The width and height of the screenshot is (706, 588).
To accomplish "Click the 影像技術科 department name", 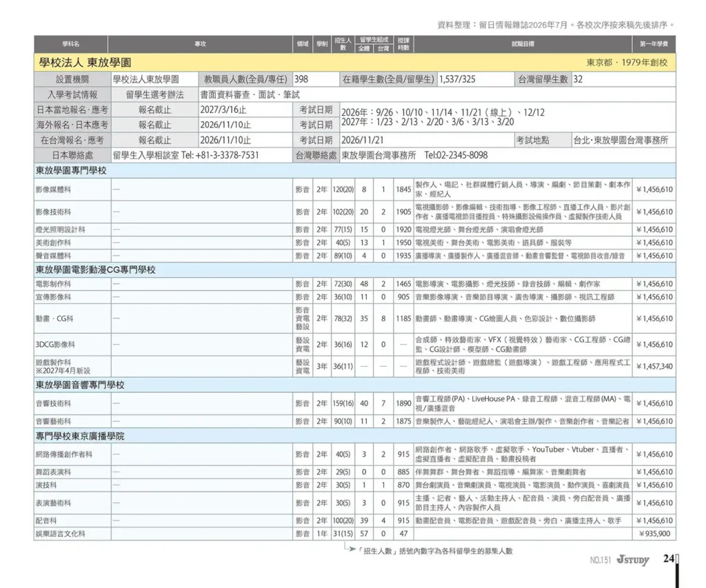I will tap(53, 212).
